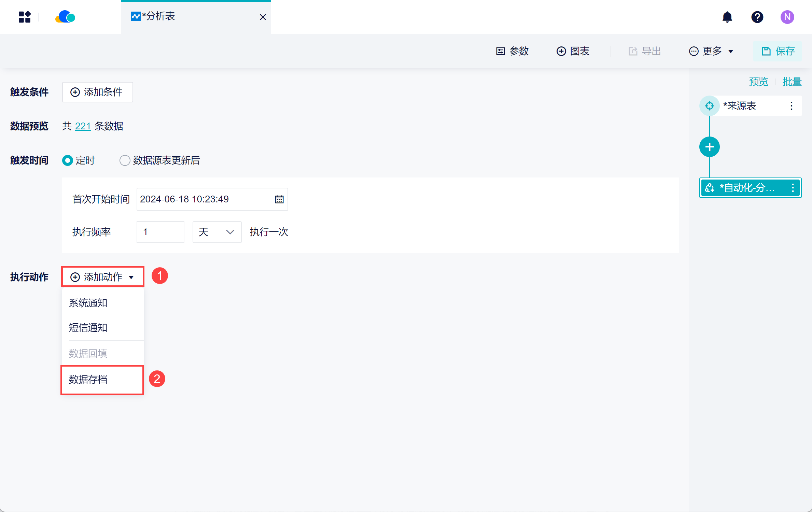Click the 保存 button

tap(778, 51)
